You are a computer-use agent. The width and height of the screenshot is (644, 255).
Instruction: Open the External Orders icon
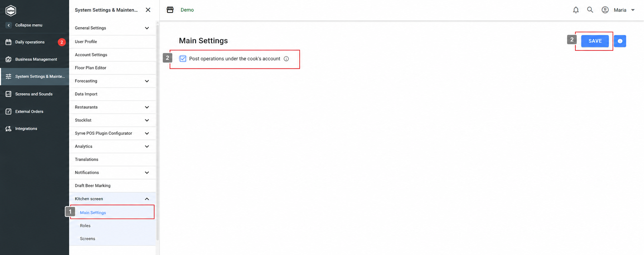8,112
